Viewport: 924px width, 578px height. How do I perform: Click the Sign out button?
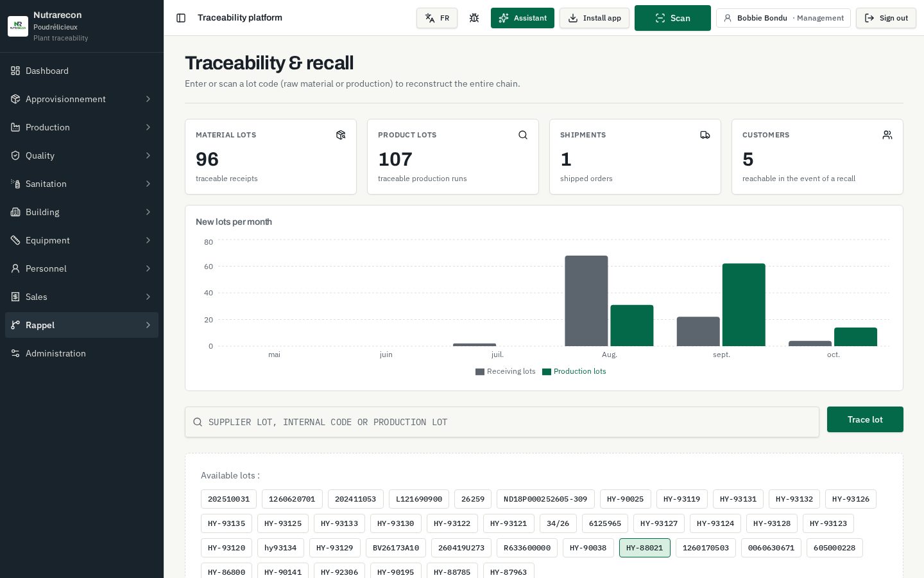[x=886, y=18]
